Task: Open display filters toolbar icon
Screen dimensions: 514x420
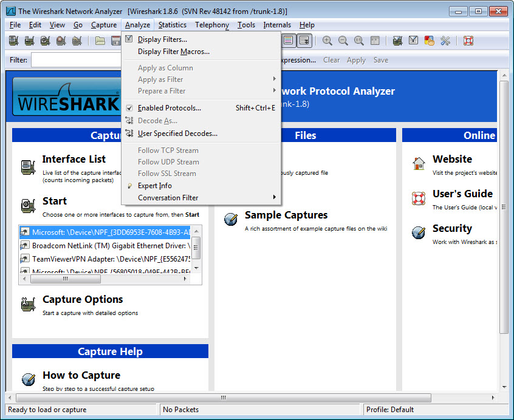Action: click(413, 41)
